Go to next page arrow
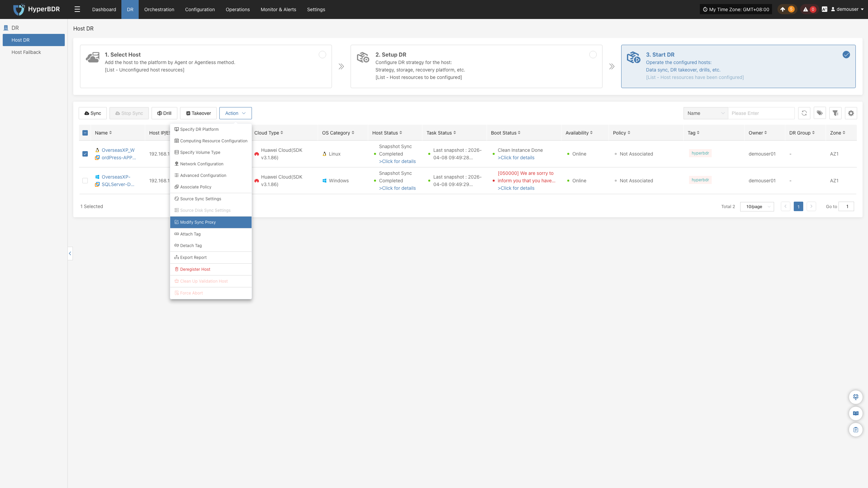The width and height of the screenshot is (868, 488). tap(811, 206)
